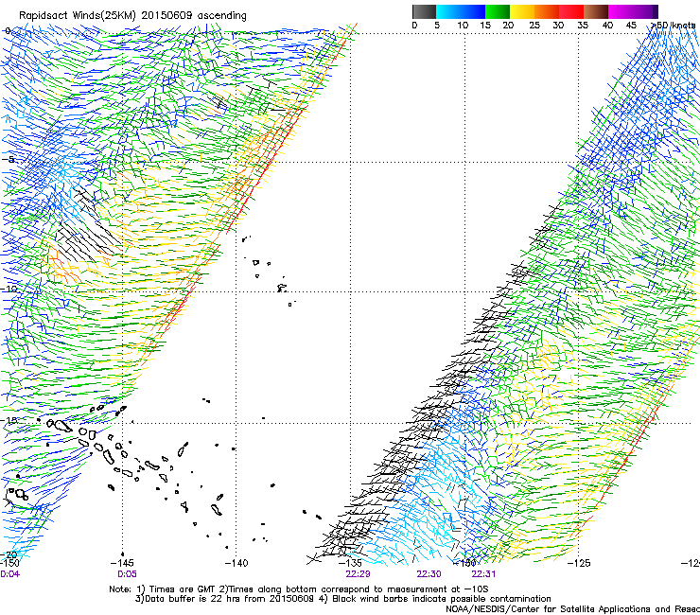Pick the red 30-35 knots legend segment
700x615 pixels.
[571, 11]
